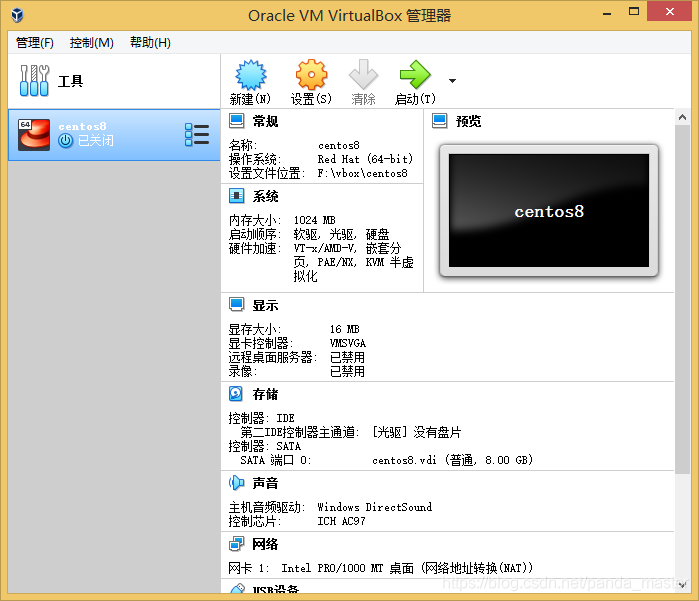Screen dimensions: 699x601
Task: Open the 声音 section header
Action: coord(265,483)
